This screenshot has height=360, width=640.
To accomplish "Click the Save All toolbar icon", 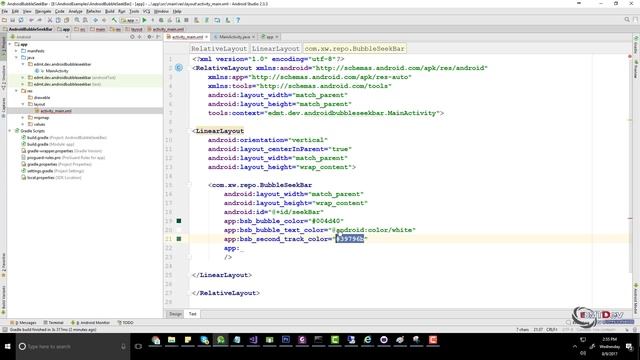I will (13, 20).
